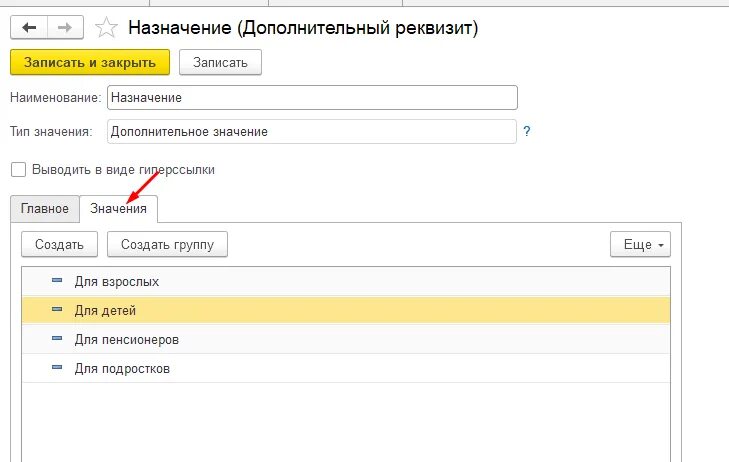Select the Для подростков row
The width and height of the screenshot is (729, 462).
coord(346,369)
